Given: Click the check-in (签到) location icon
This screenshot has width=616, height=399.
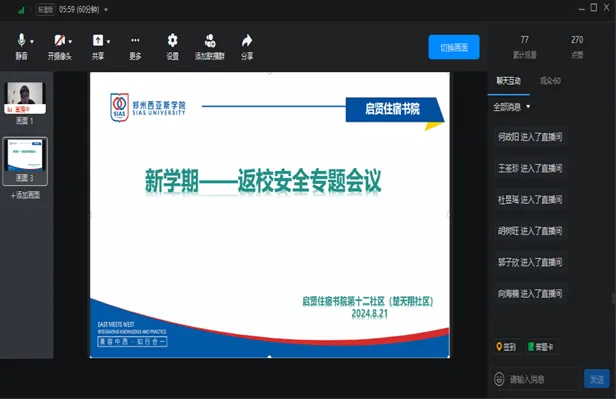Looking at the screenshot, I should pos(499,347).
